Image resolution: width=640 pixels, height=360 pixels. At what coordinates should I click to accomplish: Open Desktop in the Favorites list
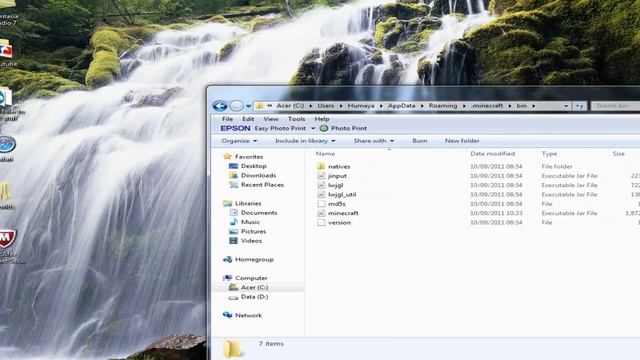(253, 166)
